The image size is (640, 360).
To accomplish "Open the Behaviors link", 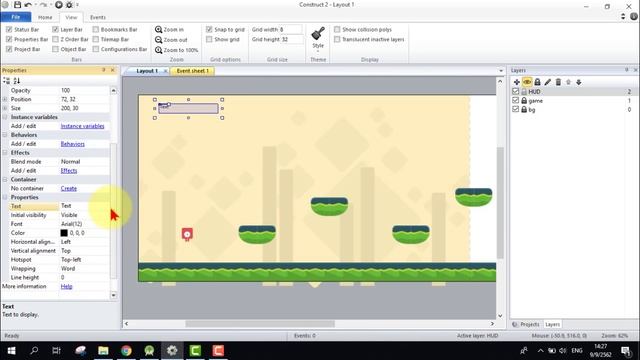I will point(73,144).
